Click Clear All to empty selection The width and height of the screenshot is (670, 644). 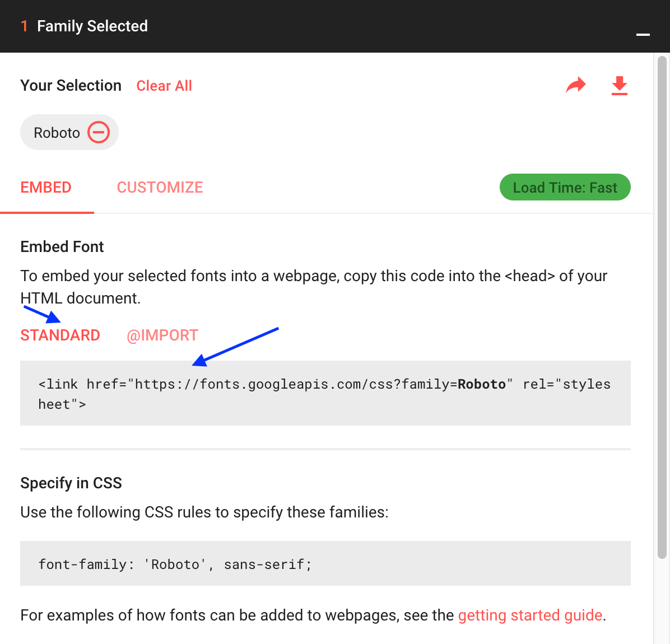(164, 85)
